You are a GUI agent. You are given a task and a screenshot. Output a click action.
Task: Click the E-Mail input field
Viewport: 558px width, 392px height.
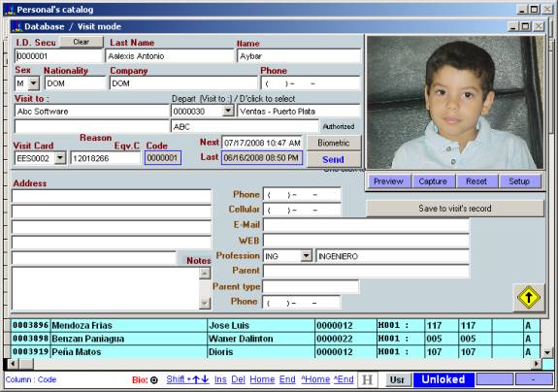pyautogui.click(x=366, y=225)
